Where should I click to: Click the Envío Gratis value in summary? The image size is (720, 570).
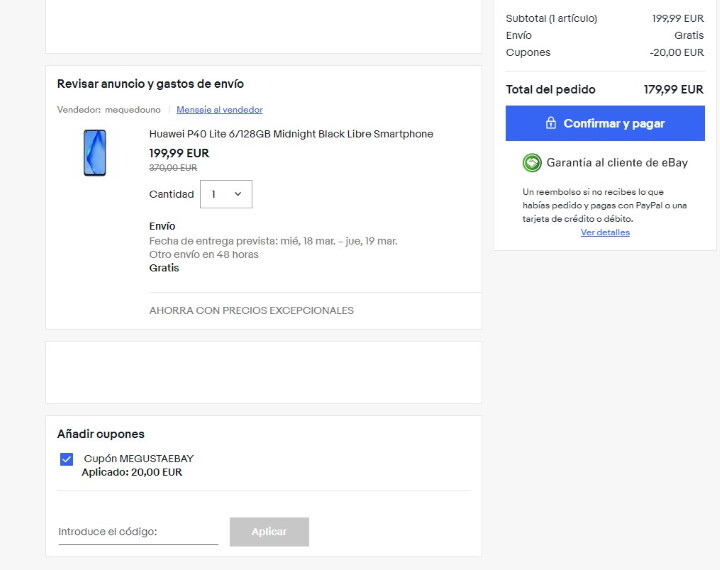689,35
